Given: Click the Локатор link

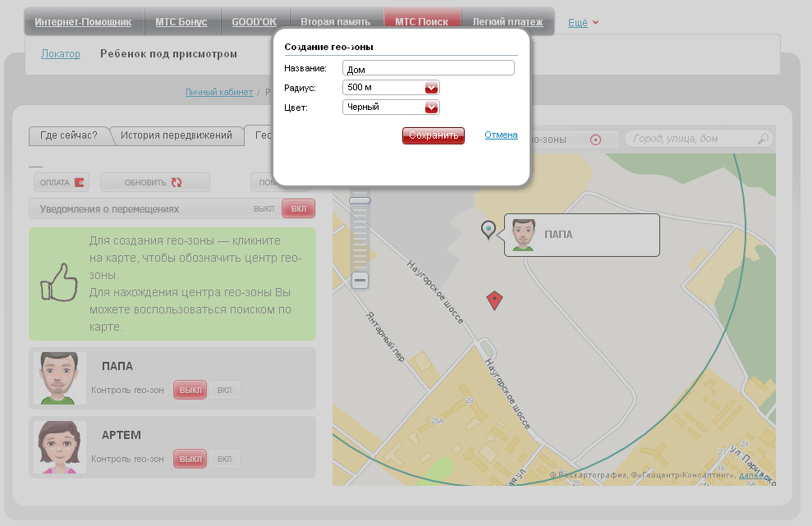Looking at the screenshot, I should pyautogui.click(x=61, y=54).
